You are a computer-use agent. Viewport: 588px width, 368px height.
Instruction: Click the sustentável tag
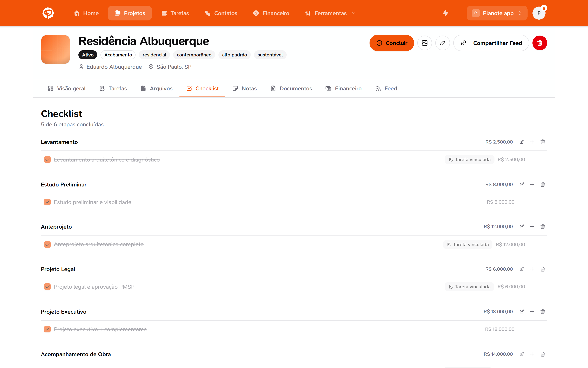point(270,55)
